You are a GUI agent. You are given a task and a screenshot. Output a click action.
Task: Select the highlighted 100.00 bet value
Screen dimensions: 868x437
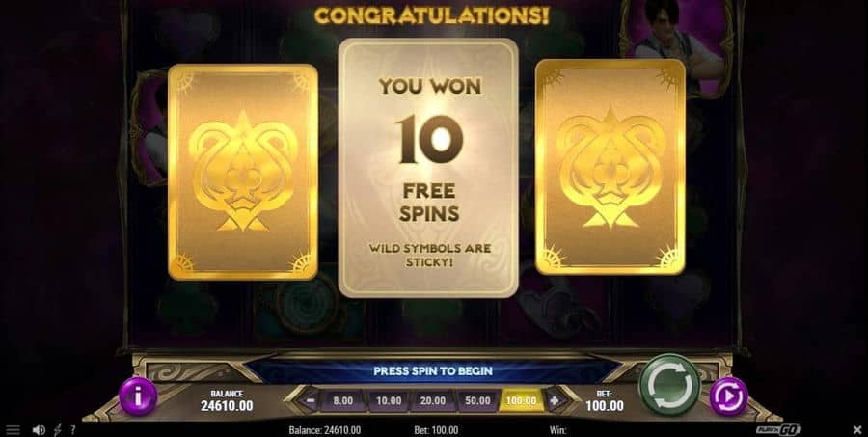pos(522,400)
